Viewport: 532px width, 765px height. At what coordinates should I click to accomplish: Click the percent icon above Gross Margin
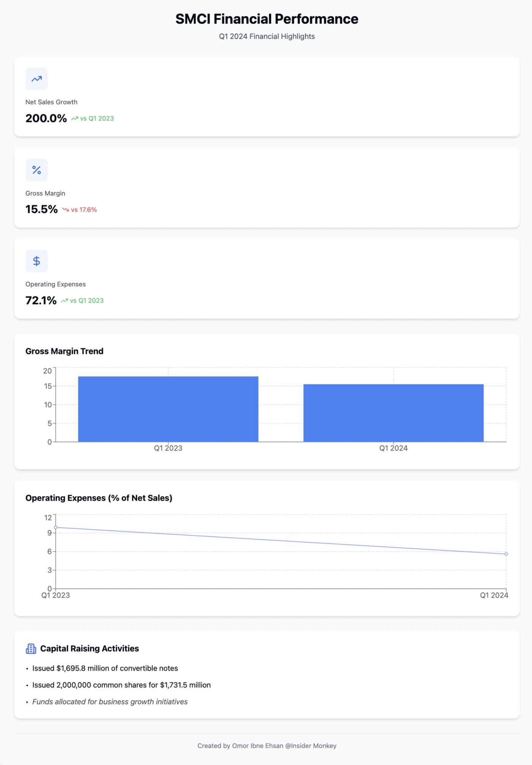coord(36,170)
